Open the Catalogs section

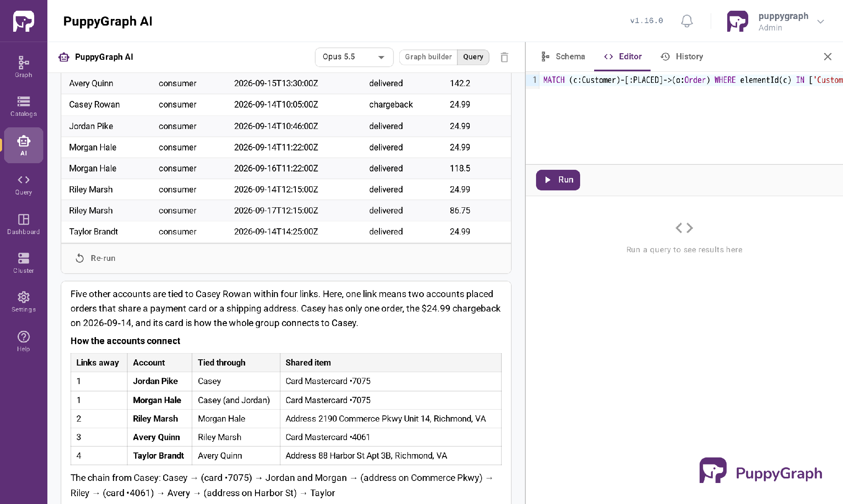(x=23, y=106)
